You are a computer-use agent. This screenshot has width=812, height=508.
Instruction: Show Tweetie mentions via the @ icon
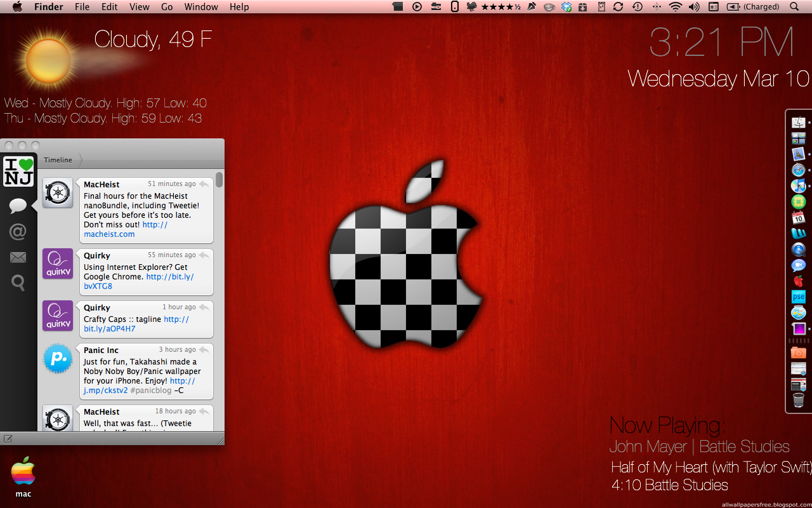click(18, 232)
